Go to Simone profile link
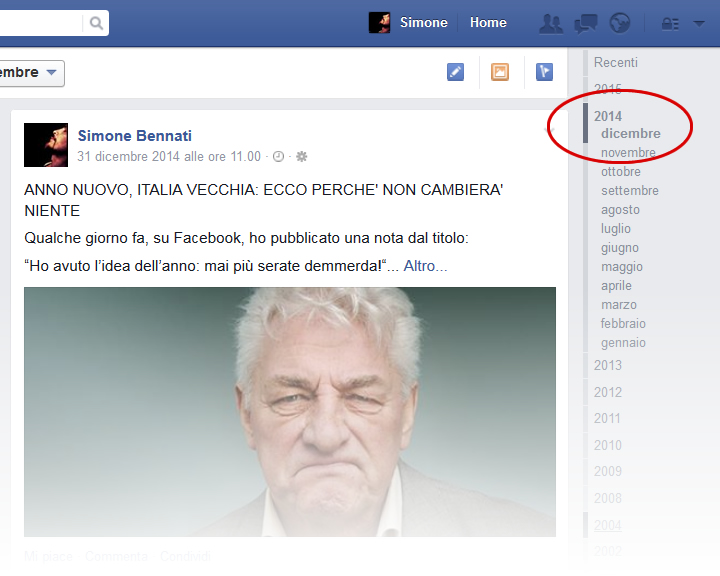 click(x=423, y=23)
